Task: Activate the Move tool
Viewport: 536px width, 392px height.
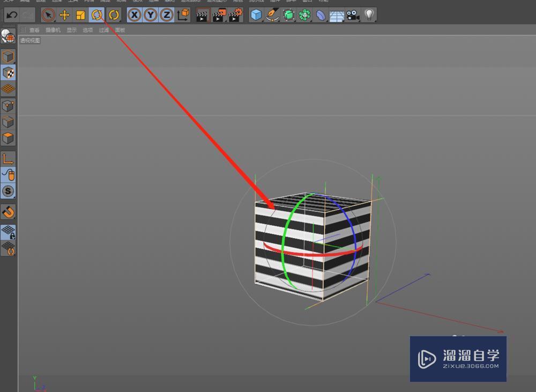Action: [x=64, y=15]
